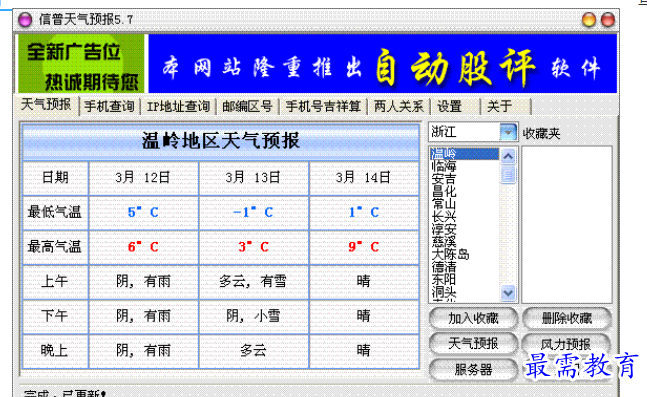The width and height of the screenshot is (647, 397).
Task: Select 长兴 in the city list
Action: coord(464,216)
